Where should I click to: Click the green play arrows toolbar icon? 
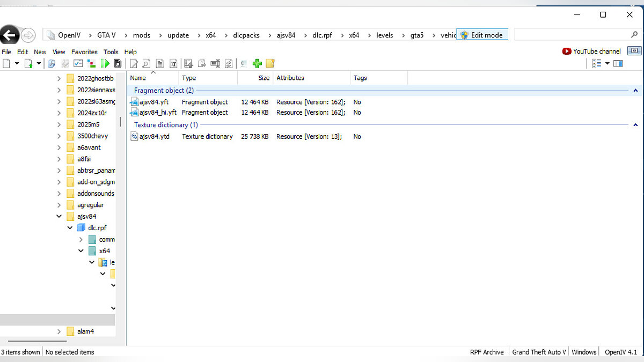click(x=106, y=63)
